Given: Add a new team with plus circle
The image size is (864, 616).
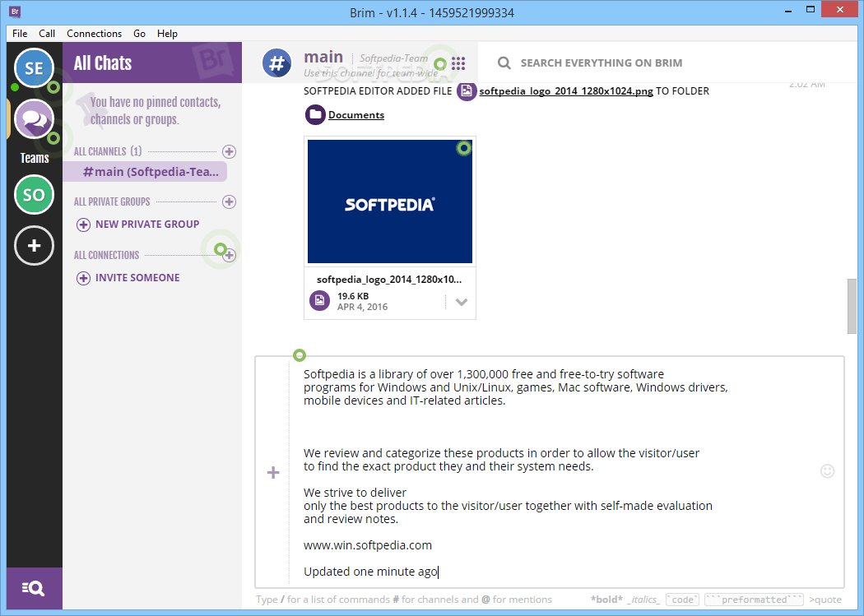Looking at the screenshot, I should coord(35,246).
